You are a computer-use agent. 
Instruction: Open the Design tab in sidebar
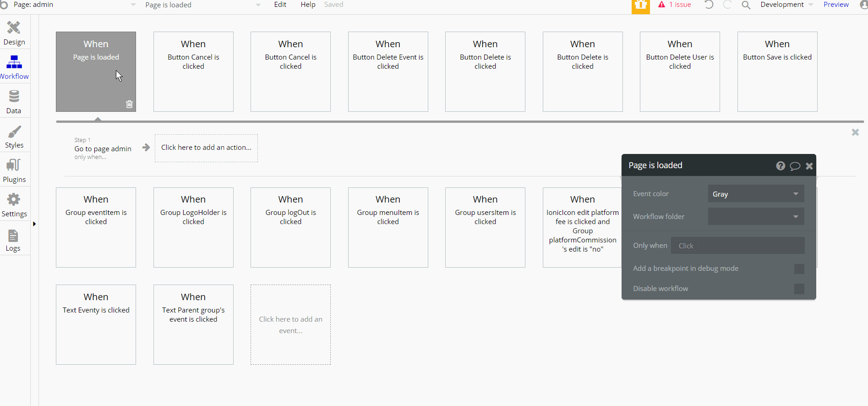(14, 33)
